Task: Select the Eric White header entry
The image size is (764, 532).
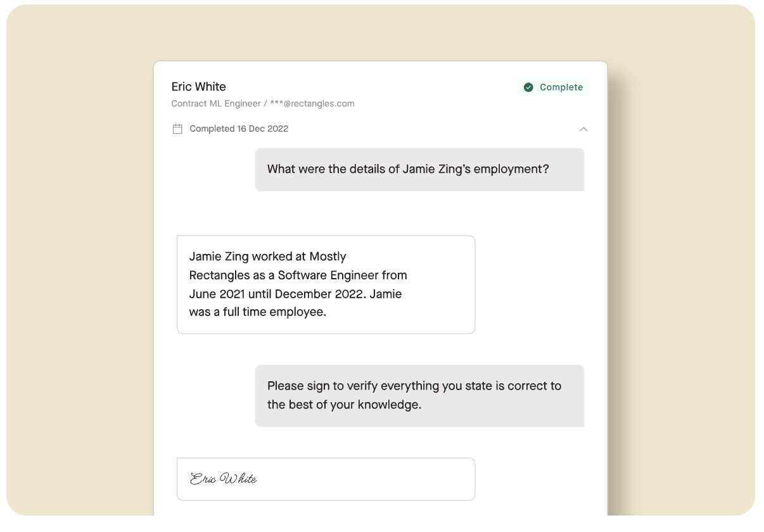Action: click(198, 86)
